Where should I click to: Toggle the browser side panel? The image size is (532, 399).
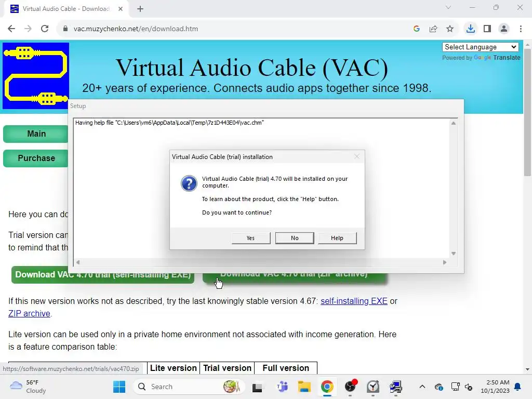click(487, 29)
